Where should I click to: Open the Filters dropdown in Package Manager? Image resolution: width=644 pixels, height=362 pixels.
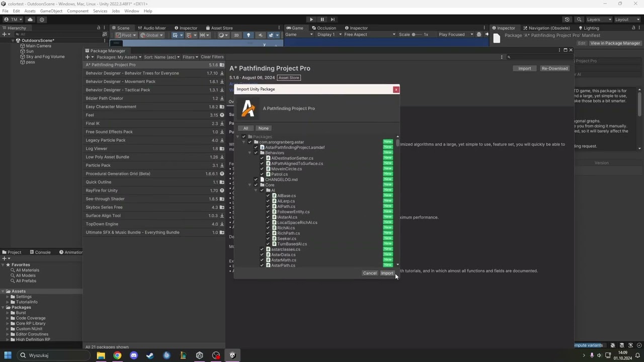(x=190, y=57)
